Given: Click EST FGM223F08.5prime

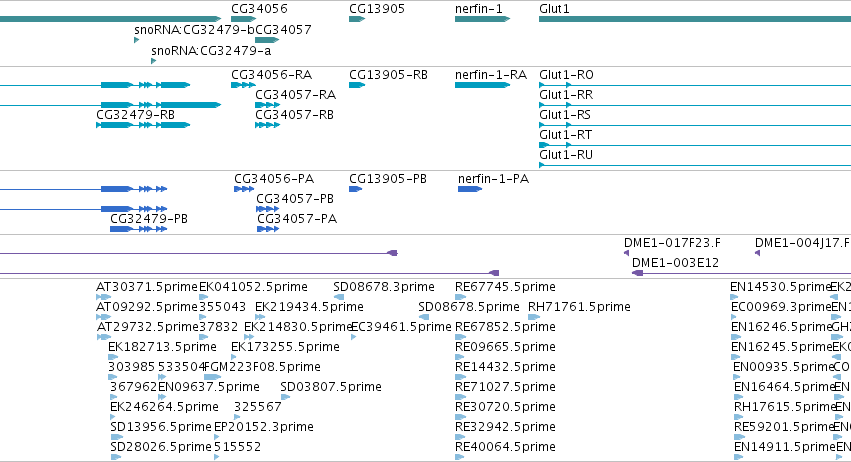Looking at the screenshot, I should [x=262, y=368].
